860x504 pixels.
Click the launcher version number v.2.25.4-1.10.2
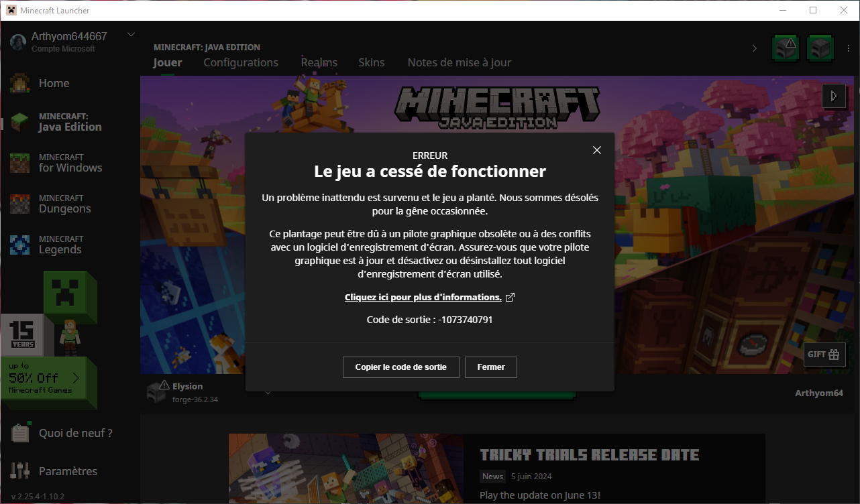pos(38,497)
